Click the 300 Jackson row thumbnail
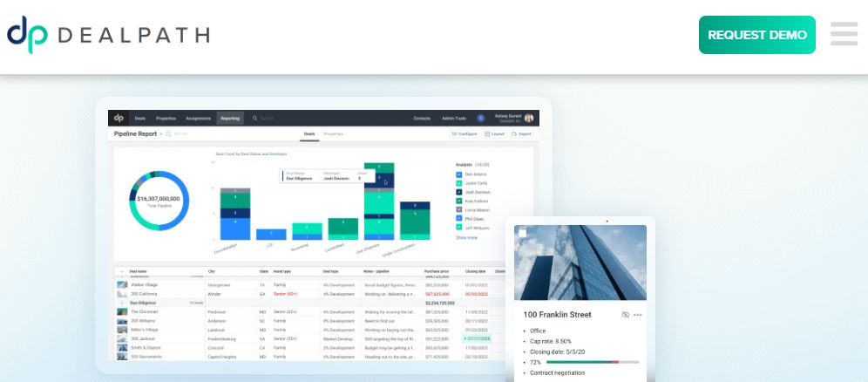This screenshot has width=868, height=382. (122, 338)
